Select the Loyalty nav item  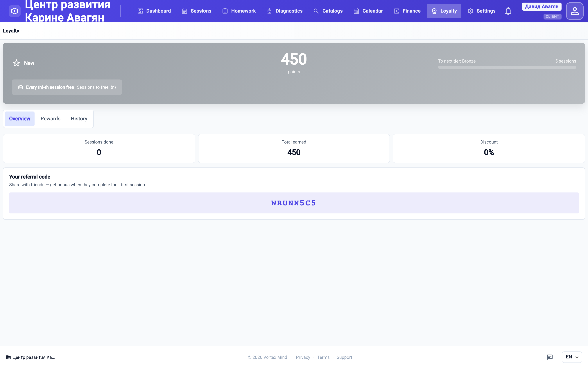[x=444, y=11]
